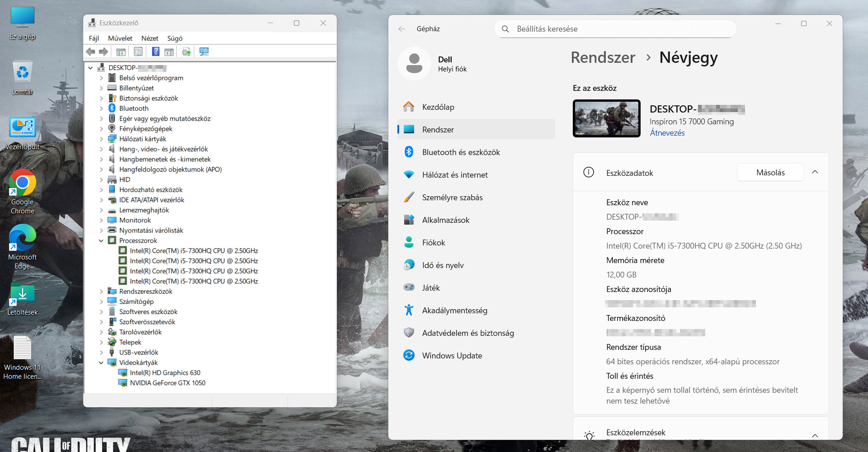Open the Properties toolbar icon in Eszközkezelő
The height and width of the screenshot is (452, 868).
pyautogui.click(x=138, y=52)
